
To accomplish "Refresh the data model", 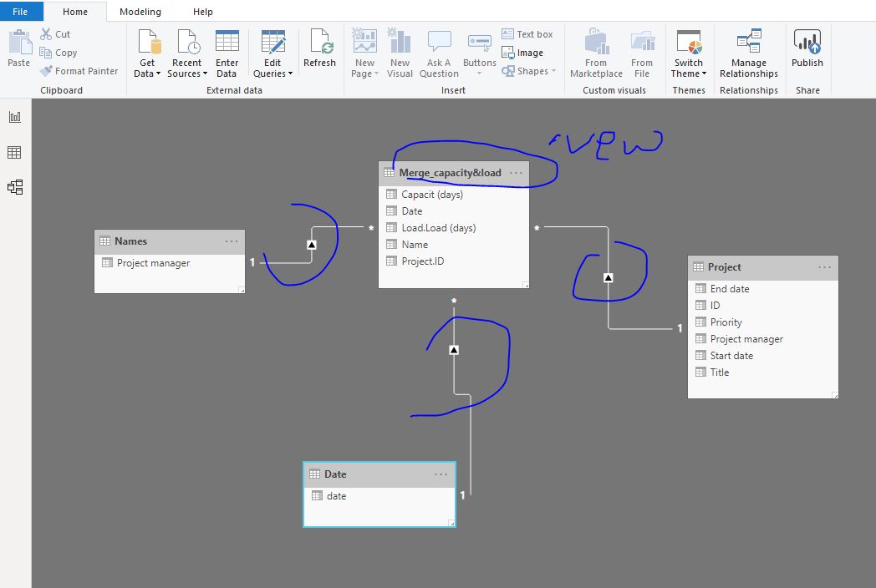I will (x=319, y=49).
